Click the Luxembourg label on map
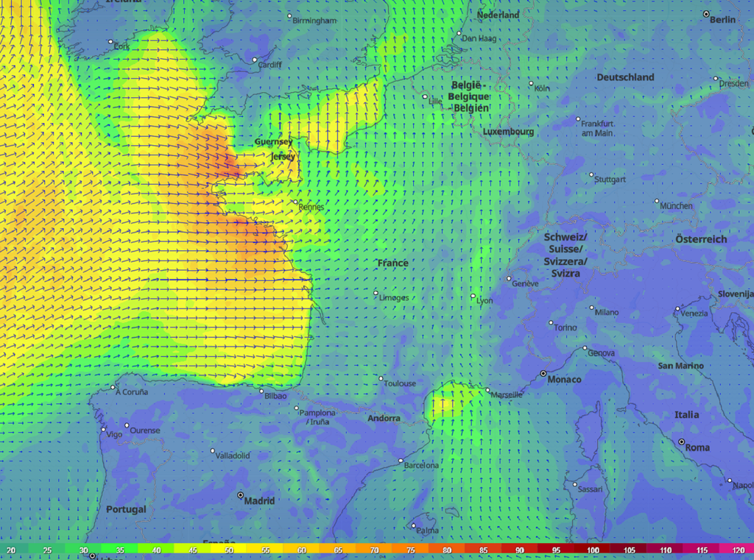The height and width of the screenshot is (560, 754). point(508,132)
